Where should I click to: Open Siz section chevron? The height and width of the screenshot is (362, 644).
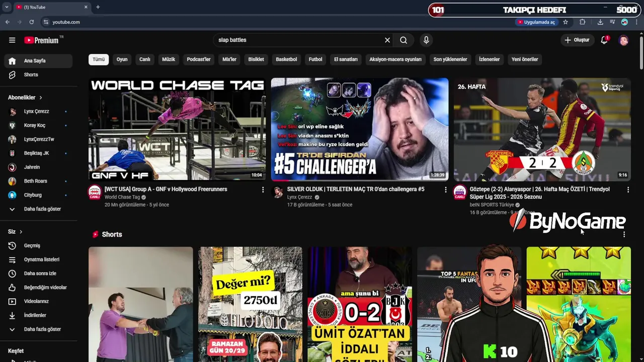point(21,232)
